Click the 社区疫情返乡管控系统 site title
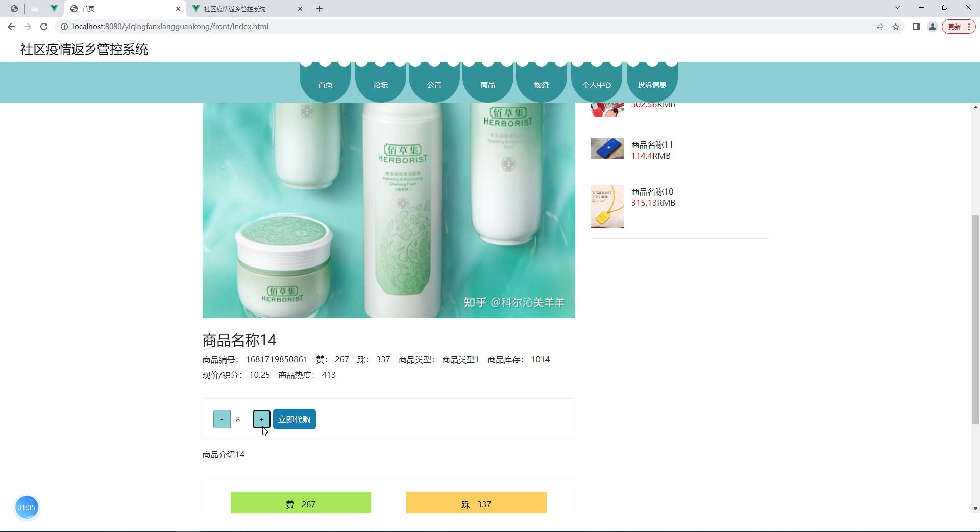 [x=84, y=49]
